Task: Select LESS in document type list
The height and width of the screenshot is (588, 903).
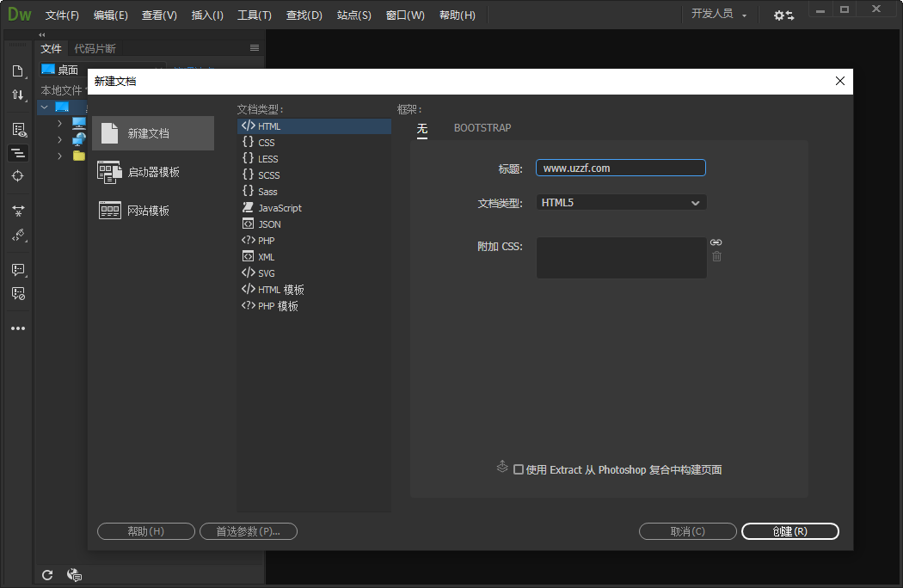Action: pos(315,159)
